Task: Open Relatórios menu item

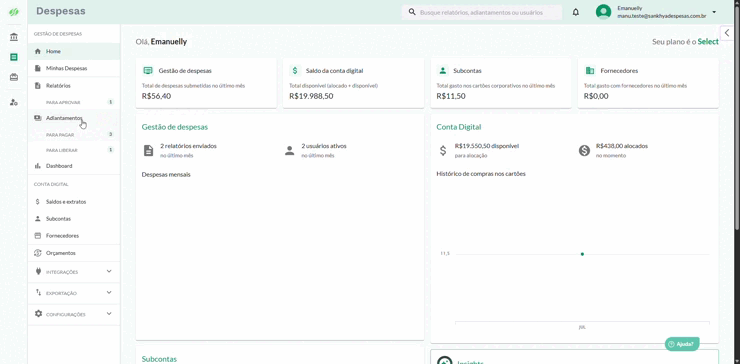Action: (74, 86)
